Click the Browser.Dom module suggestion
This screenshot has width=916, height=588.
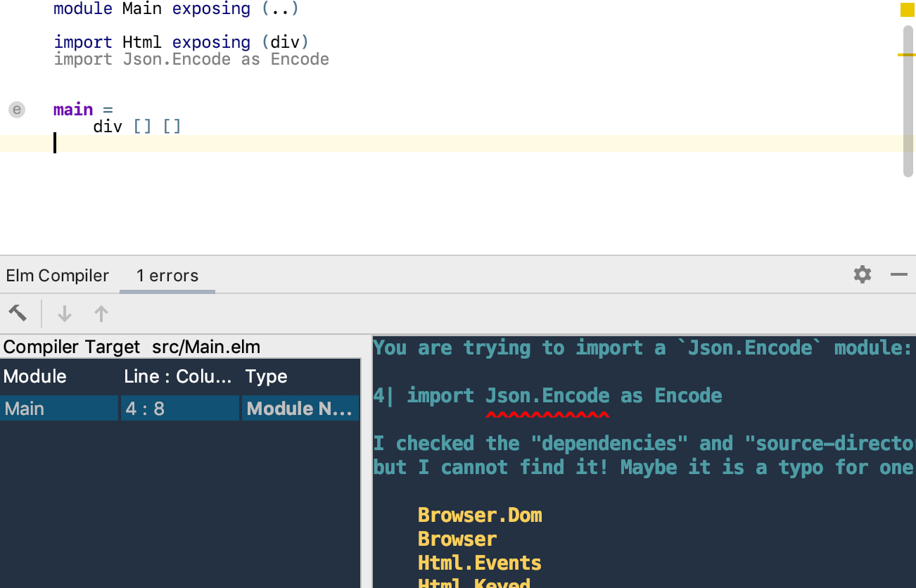coord(480,515)
